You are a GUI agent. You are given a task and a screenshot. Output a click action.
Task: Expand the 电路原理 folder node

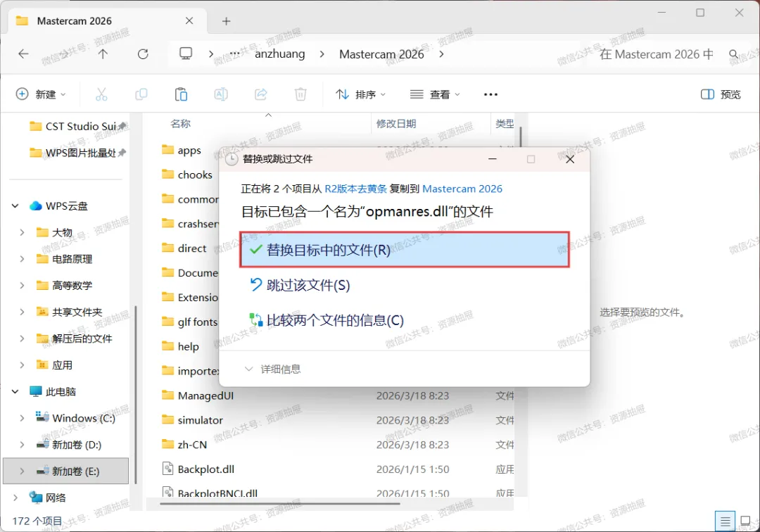click(22, 259)
